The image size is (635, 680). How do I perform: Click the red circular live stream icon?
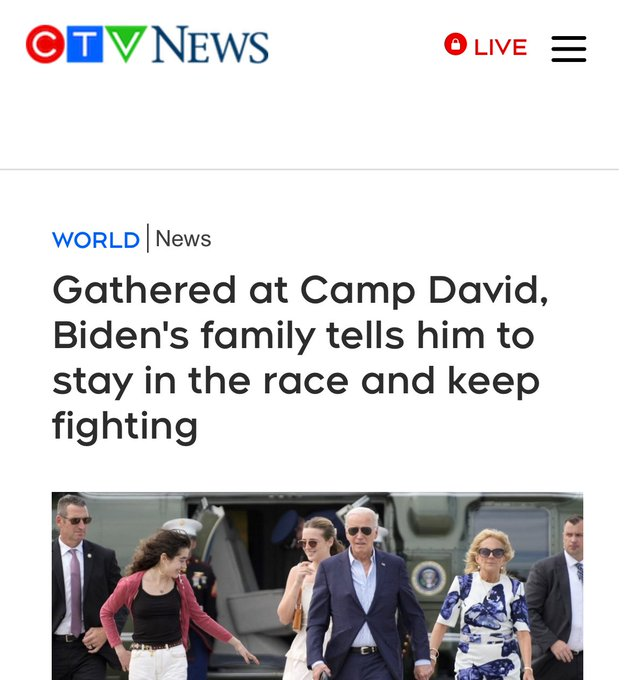coord(455,44)
